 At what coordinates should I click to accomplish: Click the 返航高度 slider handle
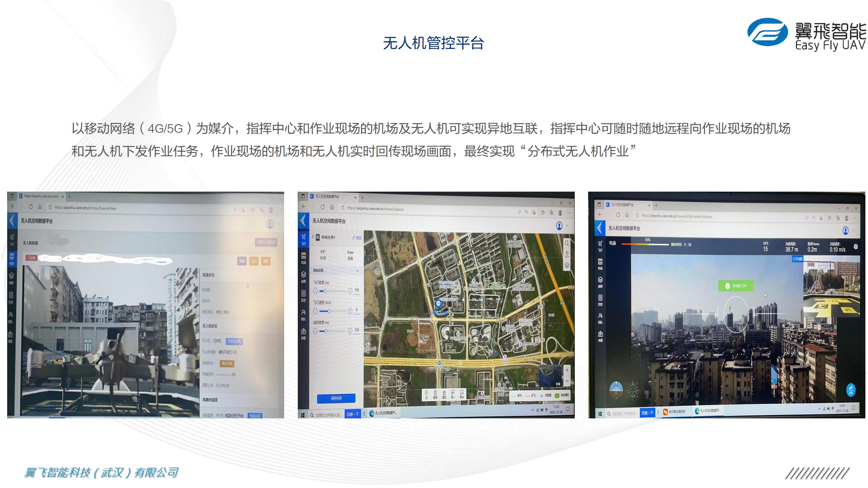(x=325, y=332)
